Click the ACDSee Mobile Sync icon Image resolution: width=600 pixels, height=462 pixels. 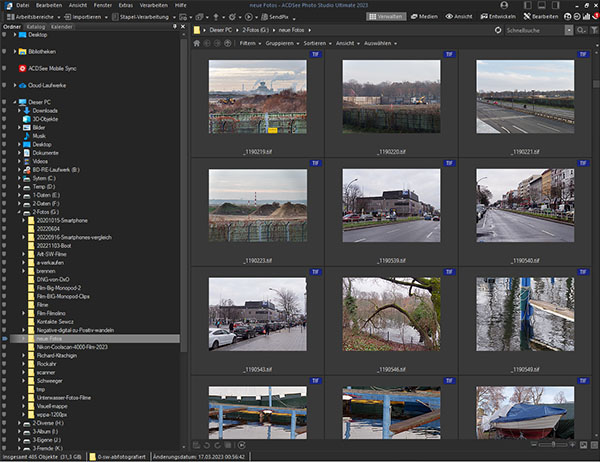[23, 68]
